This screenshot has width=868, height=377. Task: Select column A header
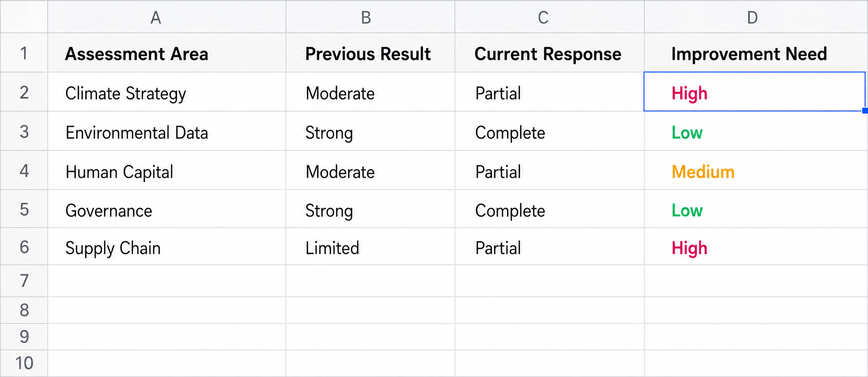pyautogui.click(x=167, y=17)
